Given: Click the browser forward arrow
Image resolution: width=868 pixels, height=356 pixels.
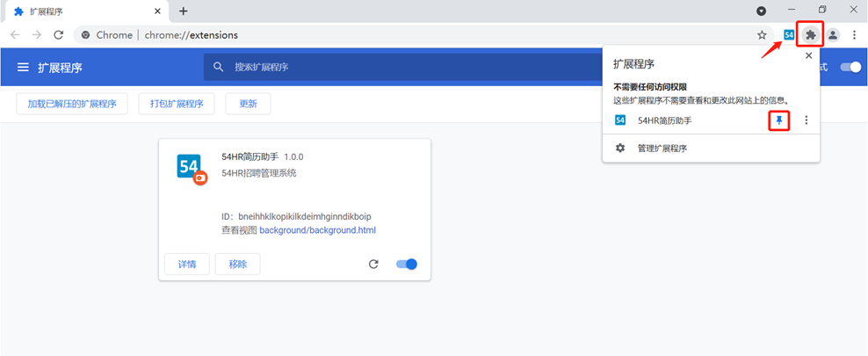Looking at the screenshot, I should pos(37,35).
